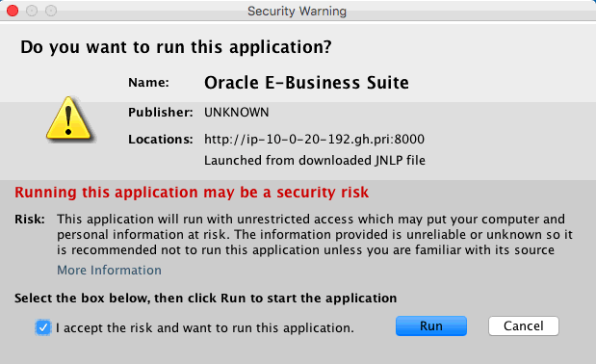Click the 'Name:' label
Image resolution: width=596 pixels, height=364 pixels.
(148, 83)
